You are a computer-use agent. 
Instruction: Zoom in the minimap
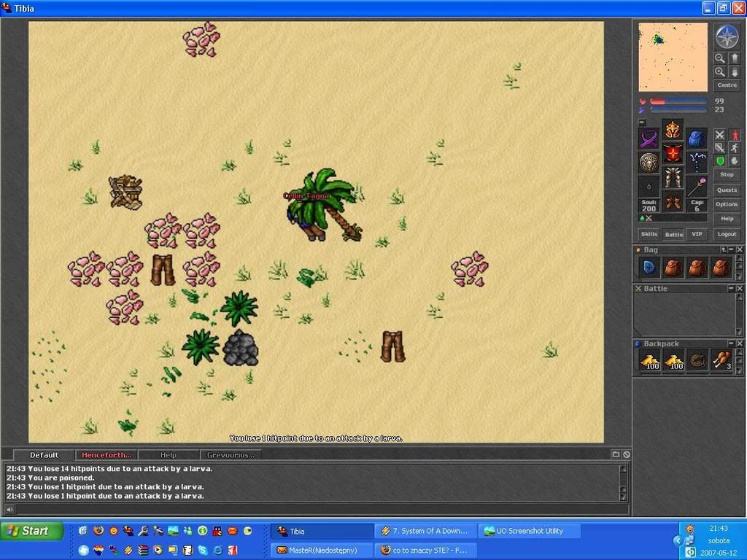point(719,72)
